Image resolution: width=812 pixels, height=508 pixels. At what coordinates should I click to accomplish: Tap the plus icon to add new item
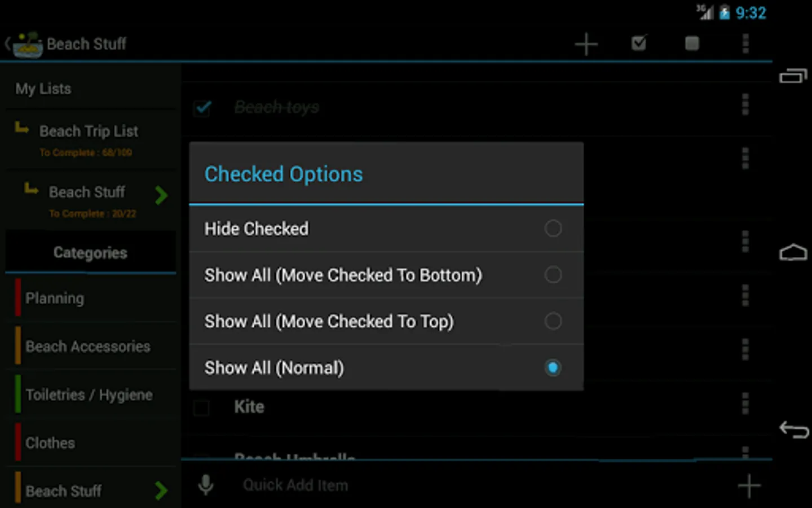point(586,43)
